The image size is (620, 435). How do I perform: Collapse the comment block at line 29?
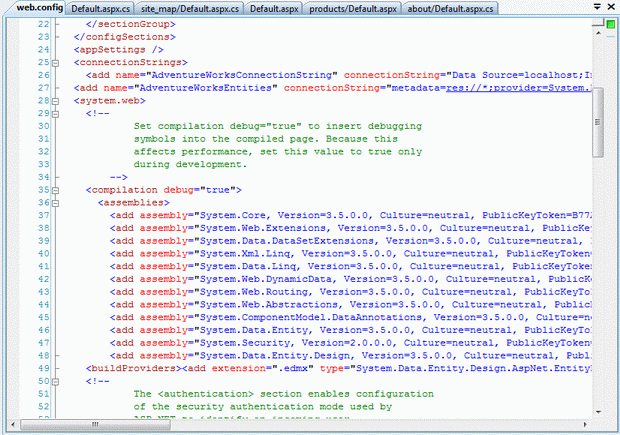pyautogui.click(x=55, y=114)
